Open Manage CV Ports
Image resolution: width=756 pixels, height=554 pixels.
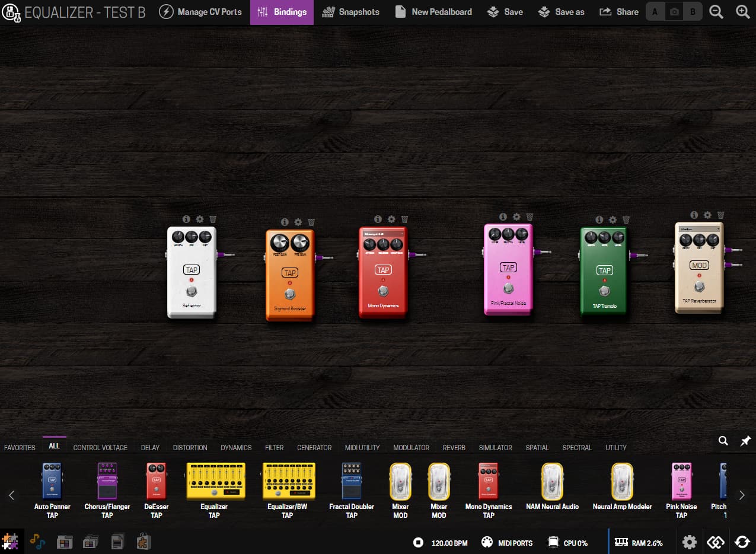click(201, 12)
